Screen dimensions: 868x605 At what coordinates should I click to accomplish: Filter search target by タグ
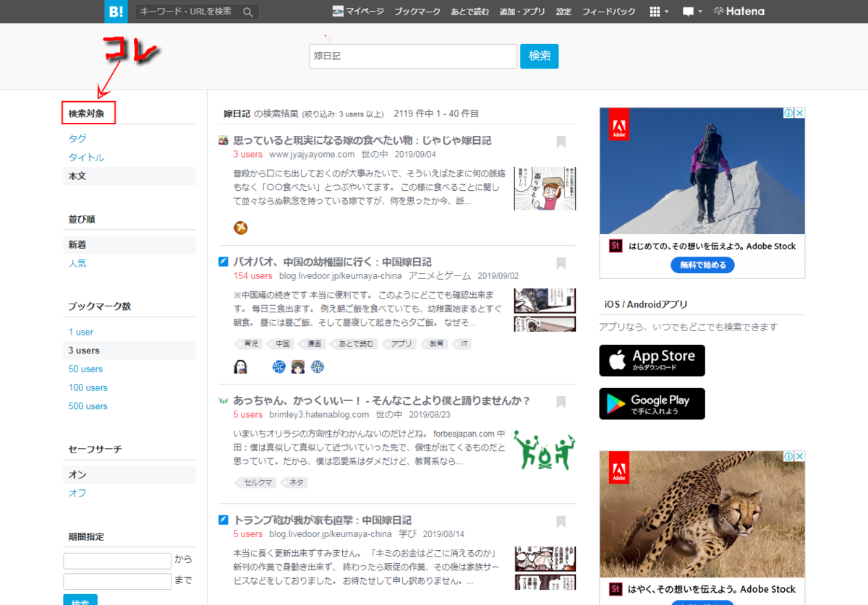(77, 139)
